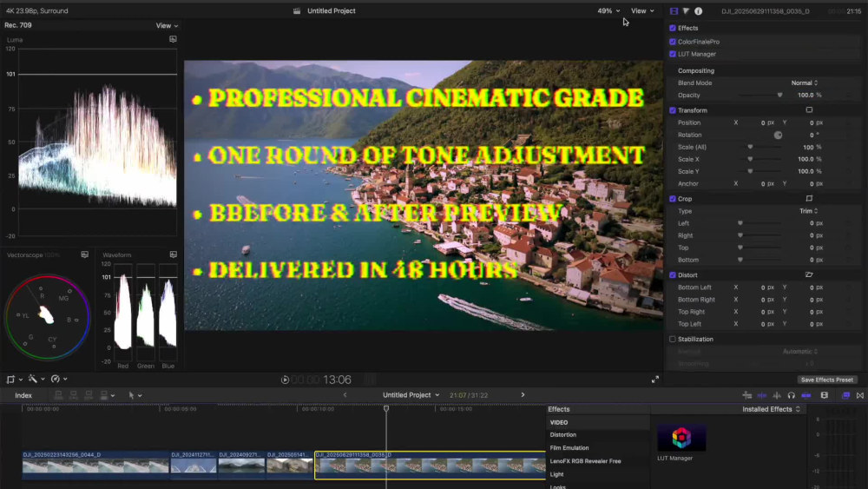
Task: Open the enhancements magic wand dropdown
Action: [36, 380]
